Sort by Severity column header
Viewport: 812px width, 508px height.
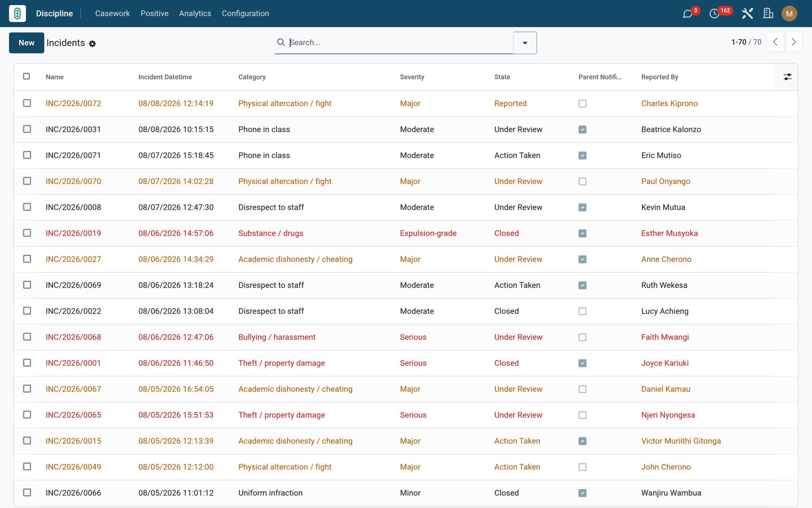(x=412, y=77)
